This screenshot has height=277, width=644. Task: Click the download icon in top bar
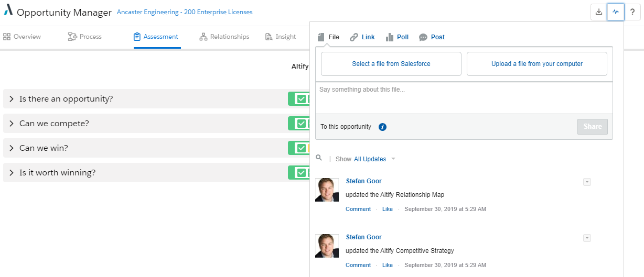[598, 12]
